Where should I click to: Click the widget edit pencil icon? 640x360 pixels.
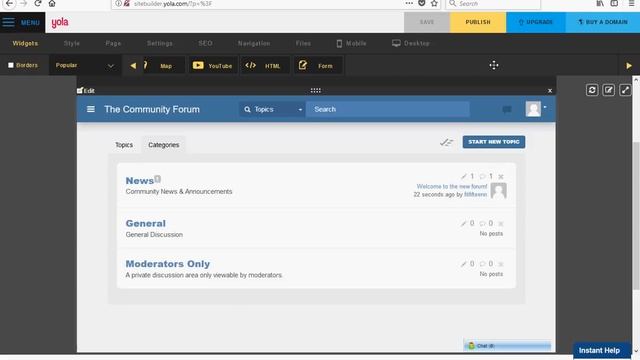609,90
